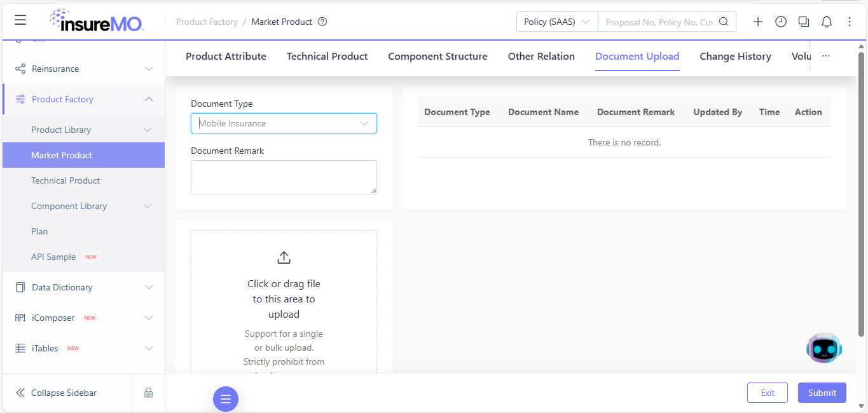Click the lock icon in the sidebar footer
The image size is (868, 413).
pyautogui.click(x=148, y=393)
